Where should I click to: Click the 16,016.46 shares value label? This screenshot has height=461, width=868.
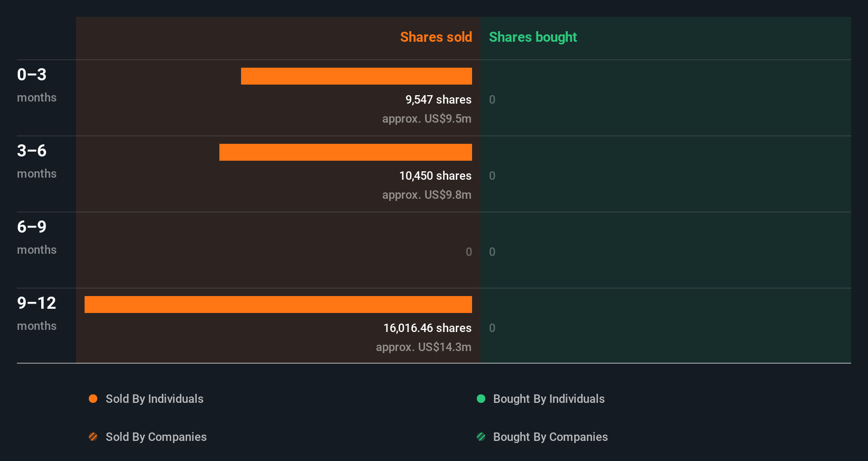[427, 328]
